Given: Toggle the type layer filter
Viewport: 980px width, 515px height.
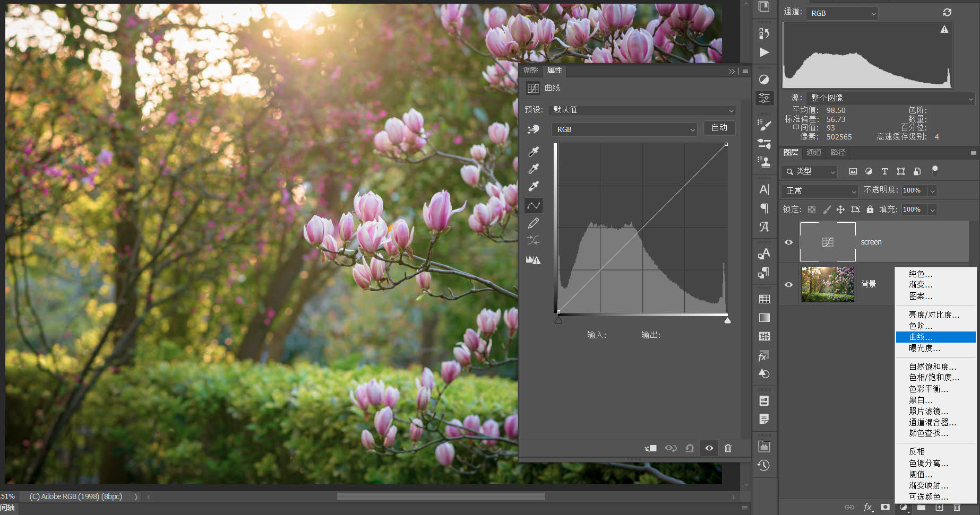Looking at the screenshot, I should 884,171.
